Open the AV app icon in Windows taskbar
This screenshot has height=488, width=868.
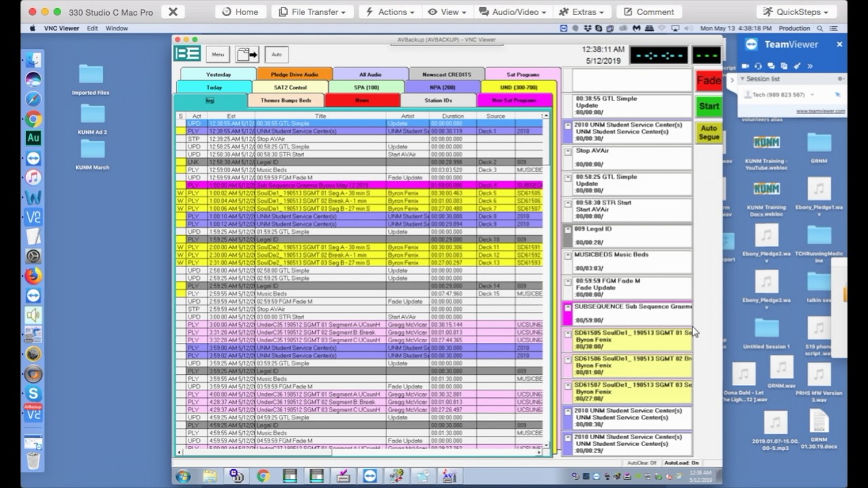tap(449, 476)
